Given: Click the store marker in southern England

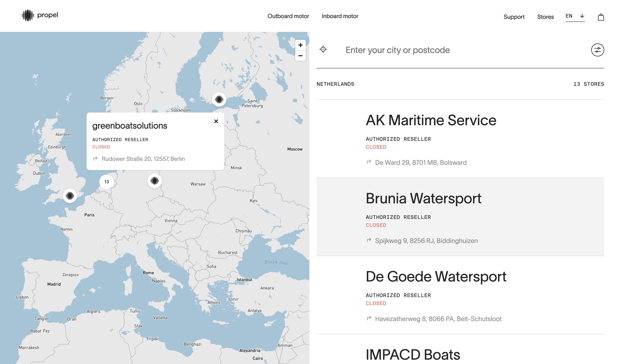Looking at the screenshot, I should pos(70,196).
